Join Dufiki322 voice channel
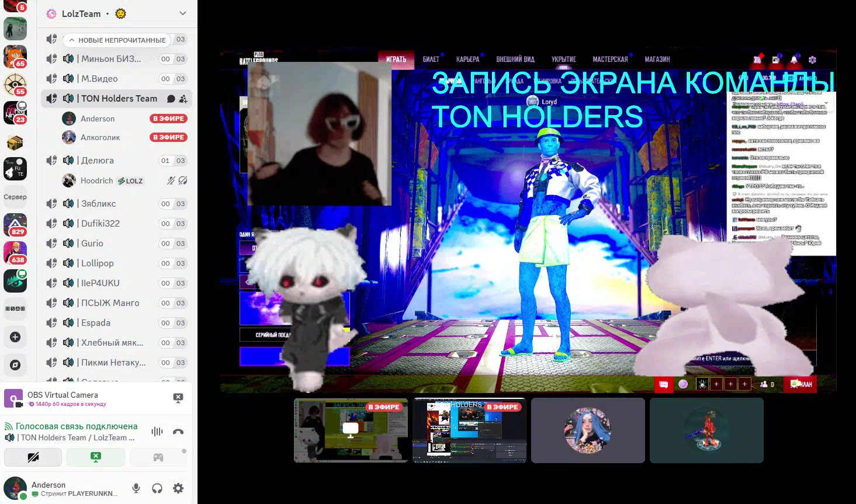The height and width of the screenshot is (504, 856). click(116, 224)
